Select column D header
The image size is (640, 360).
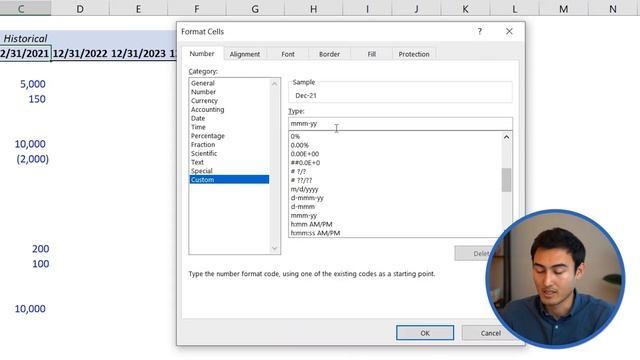[x=80, y=9]
